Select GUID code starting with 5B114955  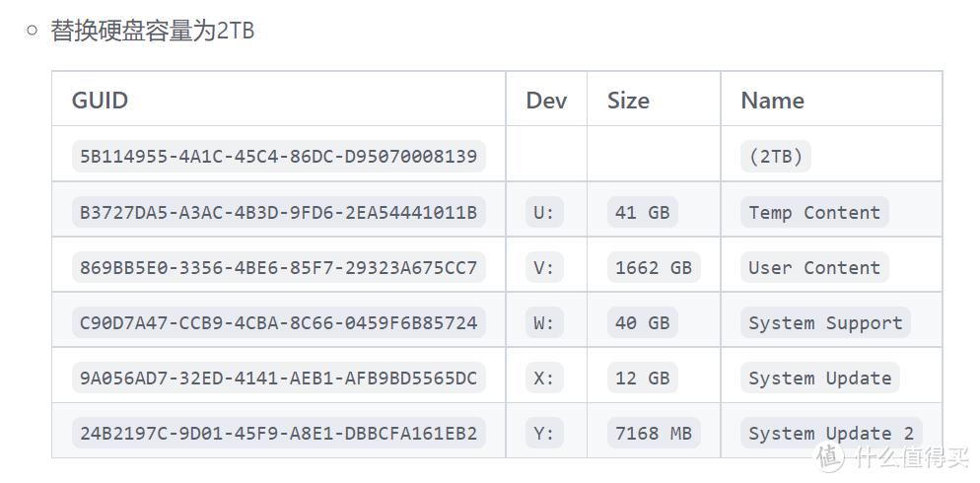[278, 157]
